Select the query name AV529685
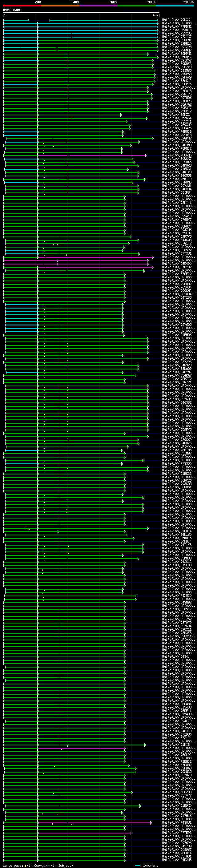The width and height of the screenshot is (197, 868). point(11,10)
